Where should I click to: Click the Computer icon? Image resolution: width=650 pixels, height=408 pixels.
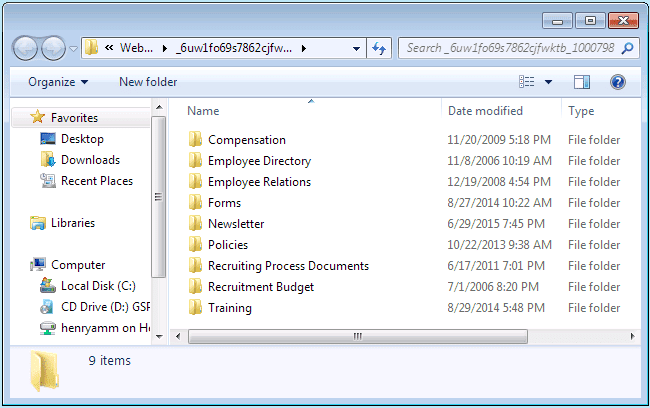coord(38,264)
